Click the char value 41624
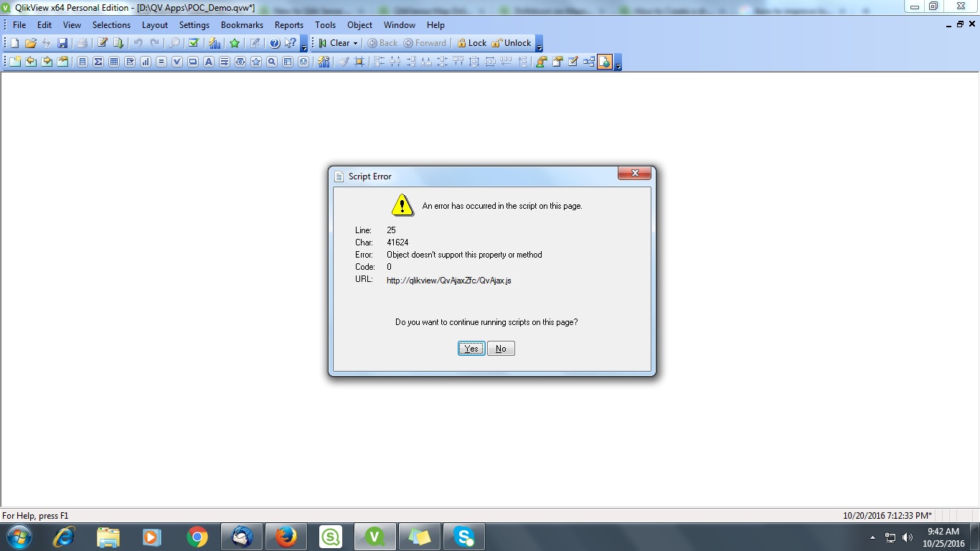Image resolution: width=980 pixels, height=551 pixels. [397, 242]
